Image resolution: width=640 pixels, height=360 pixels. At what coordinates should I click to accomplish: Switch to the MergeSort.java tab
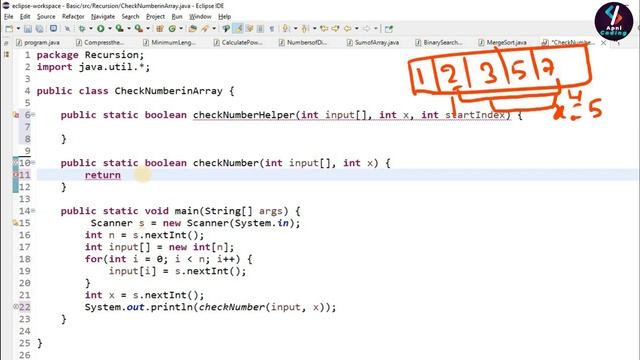click(x=502, y=42)
